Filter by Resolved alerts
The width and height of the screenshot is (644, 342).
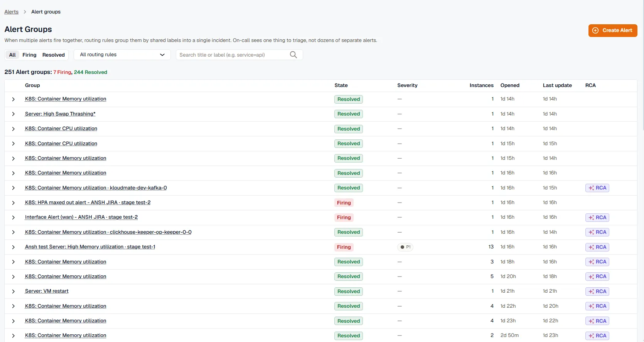54,55
